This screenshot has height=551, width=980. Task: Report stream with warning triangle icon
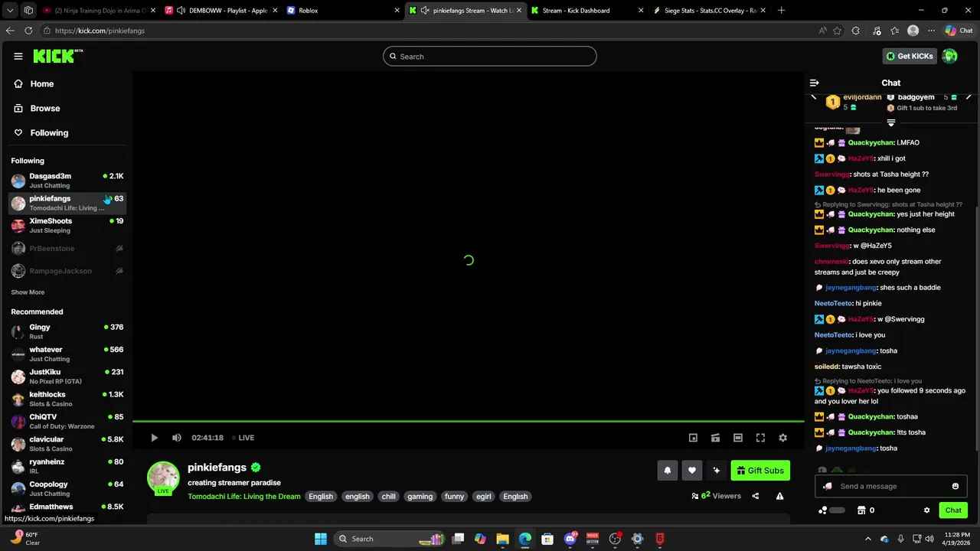779,496
